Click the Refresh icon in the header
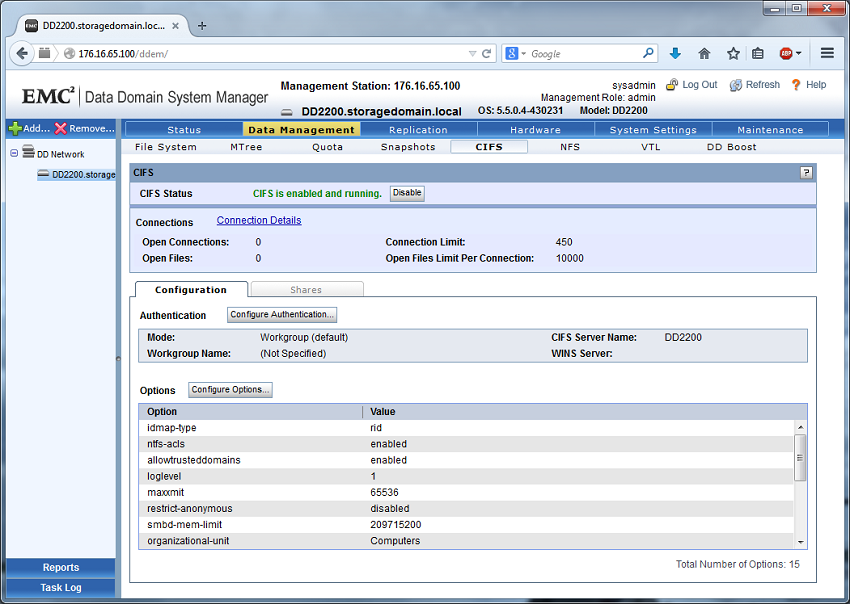The width and height of the screenshot is (850, 604). (736, 85)
